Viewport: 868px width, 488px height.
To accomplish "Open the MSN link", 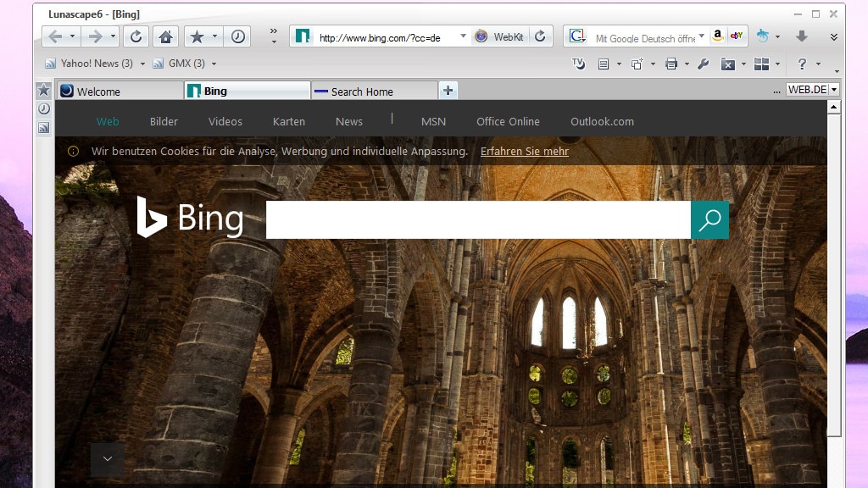I will pos(433,122).
